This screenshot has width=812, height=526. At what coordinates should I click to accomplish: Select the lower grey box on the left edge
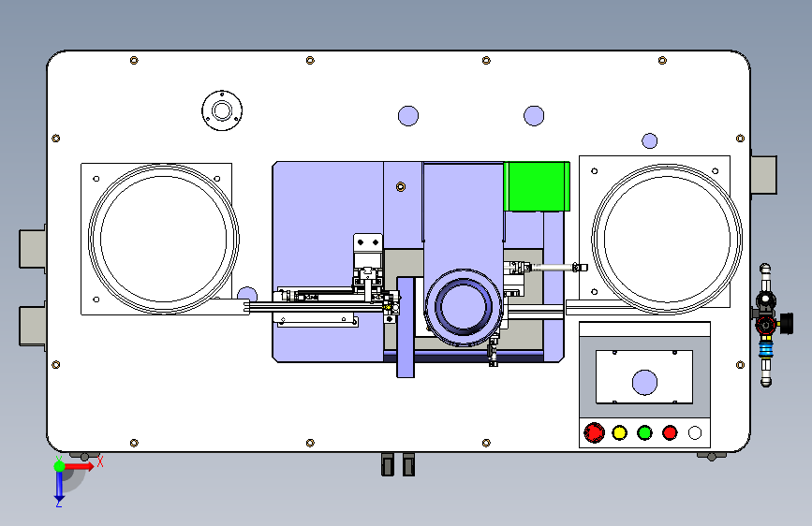33,326
